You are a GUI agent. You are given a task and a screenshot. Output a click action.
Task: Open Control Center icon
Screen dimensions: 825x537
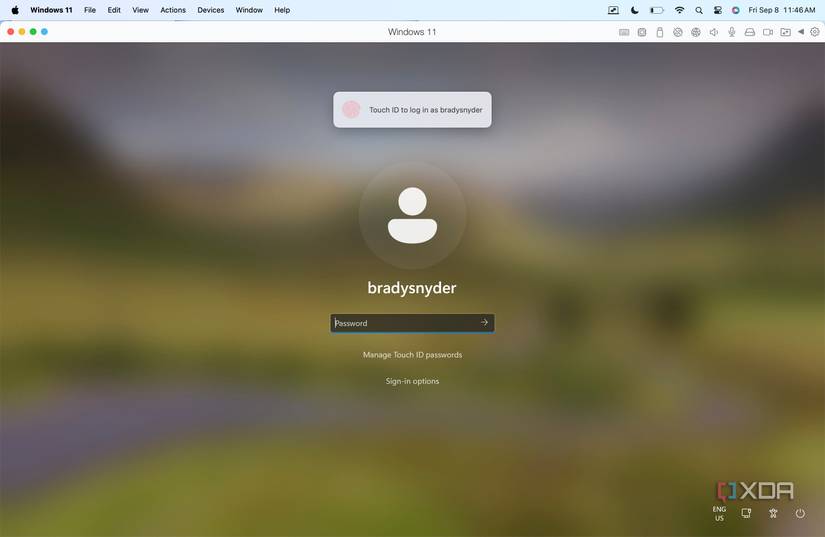pyautogui.click(x=718, y=10)
